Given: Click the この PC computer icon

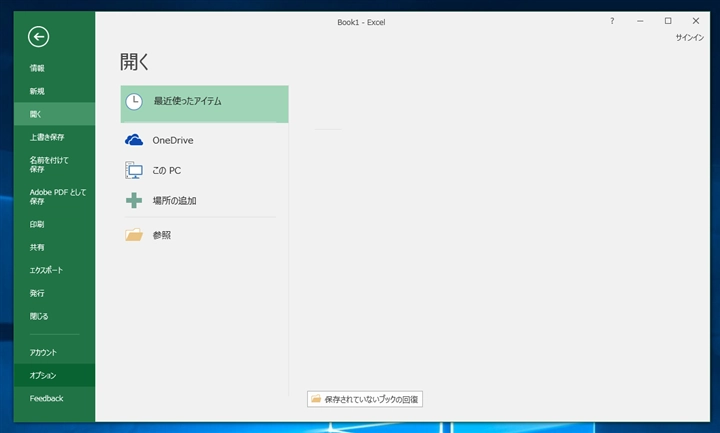Looking at the screenshot, I should coord(134,170).
